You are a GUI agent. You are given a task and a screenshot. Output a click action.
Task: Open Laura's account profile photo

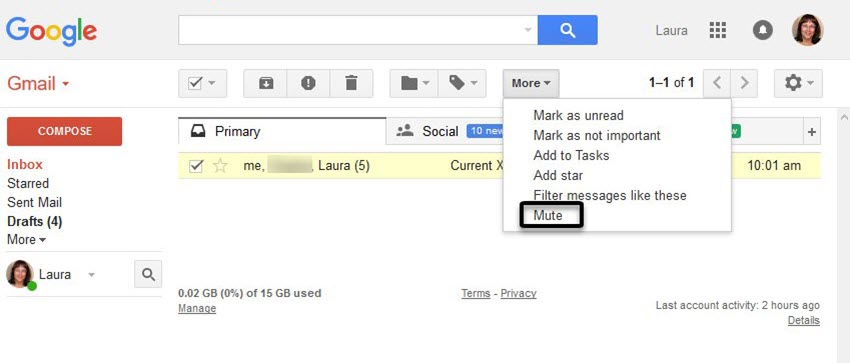807,30
